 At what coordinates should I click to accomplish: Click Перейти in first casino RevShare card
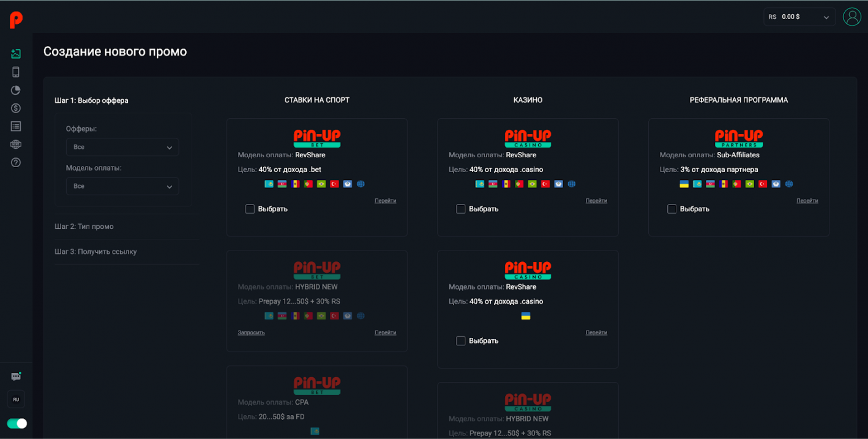point(596,201)
